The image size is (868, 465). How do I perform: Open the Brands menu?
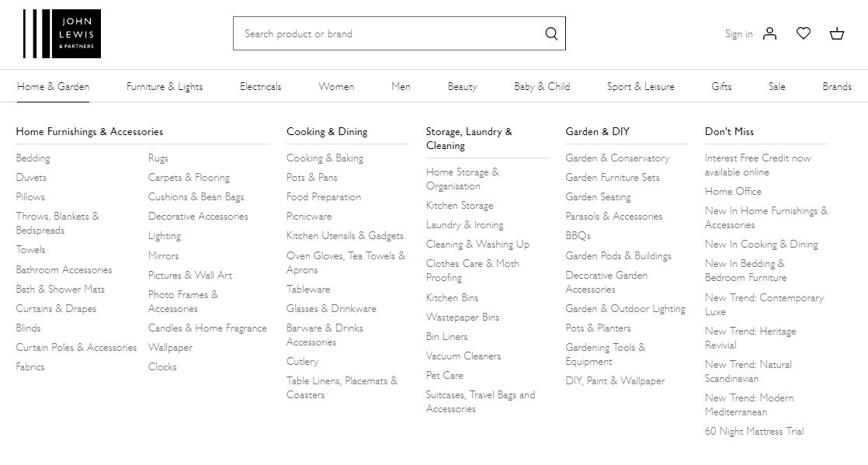(837, 87)
